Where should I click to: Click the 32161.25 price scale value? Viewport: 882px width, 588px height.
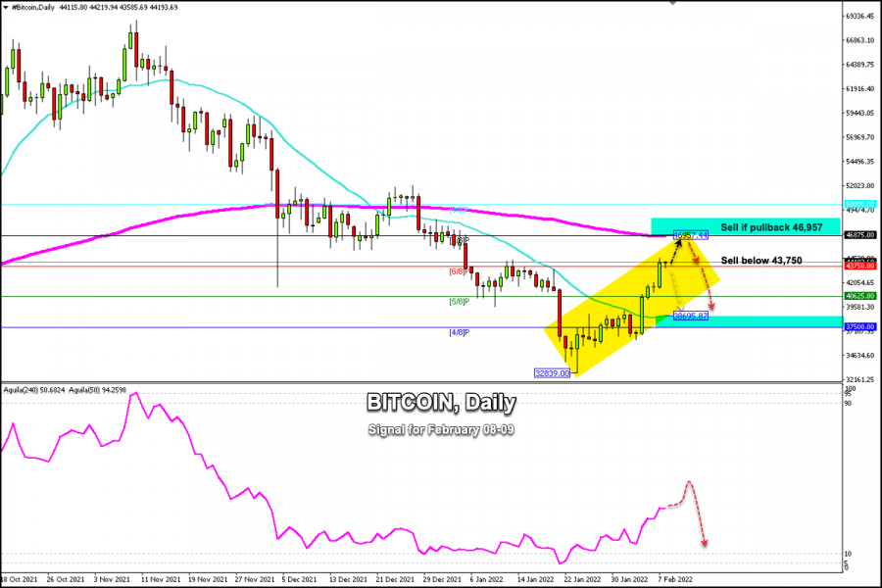860,379
